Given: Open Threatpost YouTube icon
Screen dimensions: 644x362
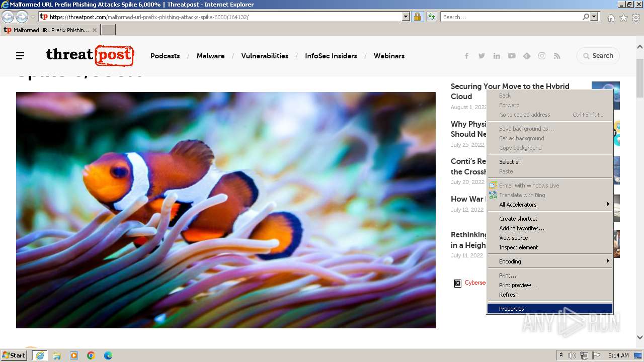Looking at the screenshot, I should pyautogui.click(x=512, y=56).
